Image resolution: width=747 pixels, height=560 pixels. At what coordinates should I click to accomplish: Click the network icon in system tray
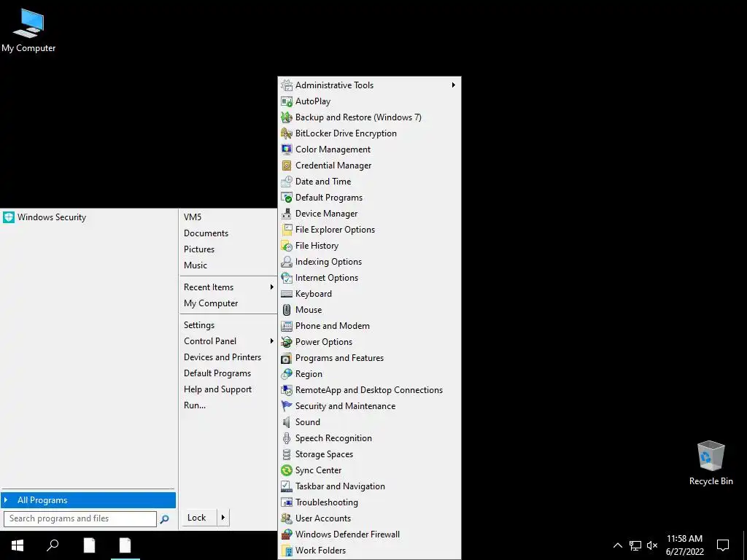[x=635, y=545]
